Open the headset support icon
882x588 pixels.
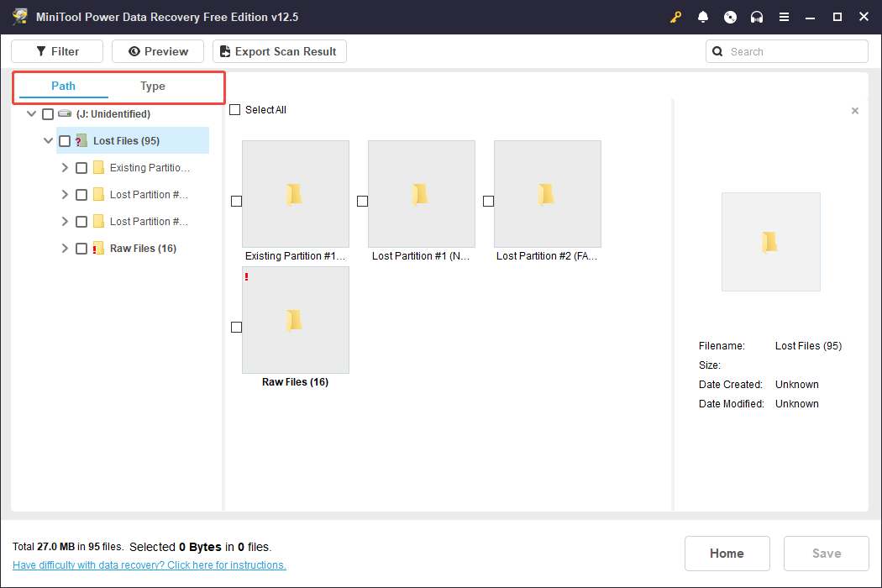tap(757, 17)
